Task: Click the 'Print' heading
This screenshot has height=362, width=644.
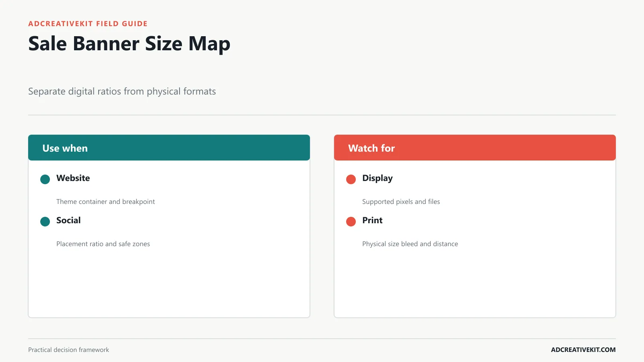Action: click(372, 220)
